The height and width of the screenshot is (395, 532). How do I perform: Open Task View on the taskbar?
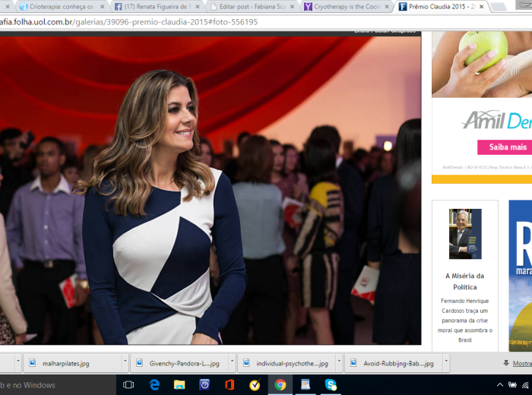click(x=128, y=385)
